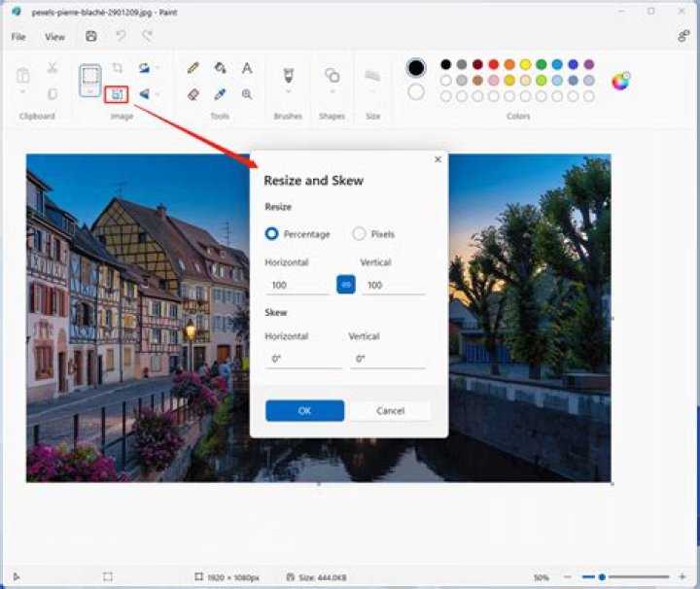The height and width of the screenshot is (589, 700).
Task: Adjust the zoom slider handle
Action: 602,577
